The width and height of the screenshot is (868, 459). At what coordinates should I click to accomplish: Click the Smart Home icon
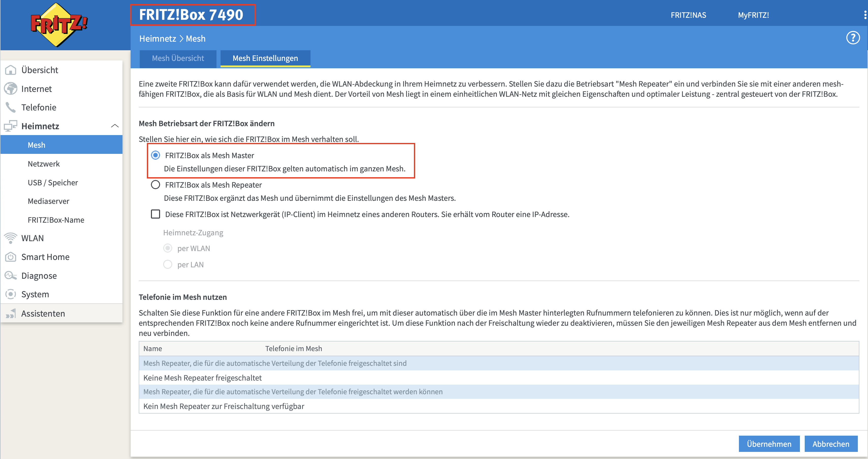pos(11,257)
